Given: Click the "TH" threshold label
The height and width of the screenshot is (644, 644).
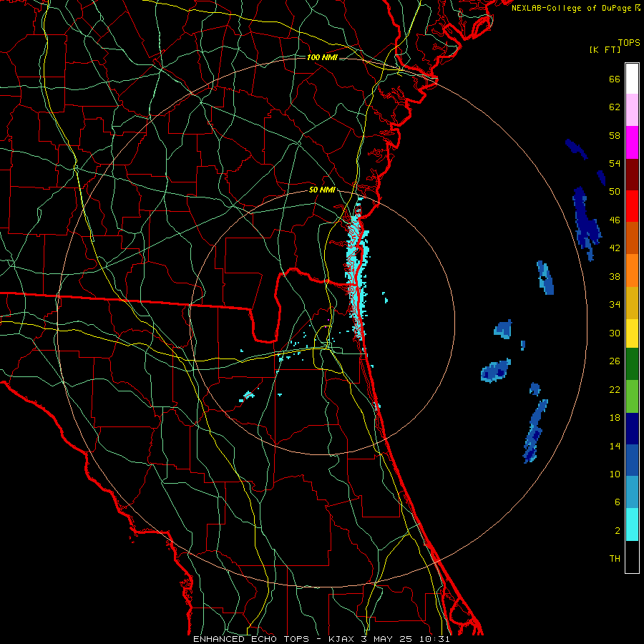Looking at the screenshot, I should pyautogui.click(x=615, y=559).
